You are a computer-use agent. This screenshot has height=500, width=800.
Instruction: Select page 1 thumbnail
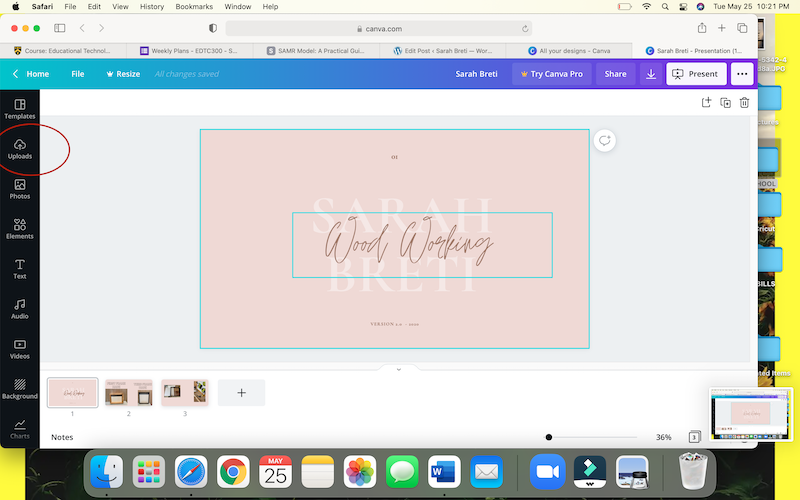[x=72, y=392]
